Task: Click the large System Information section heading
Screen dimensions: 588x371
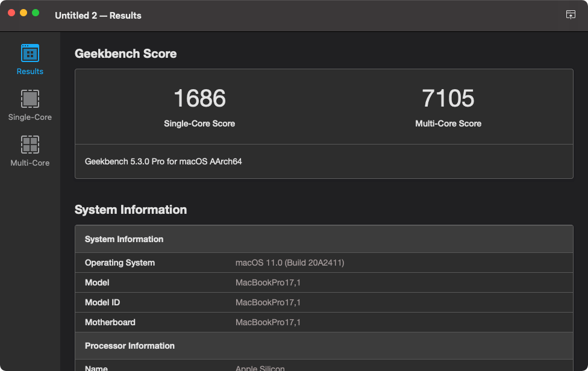Action: 131,210
